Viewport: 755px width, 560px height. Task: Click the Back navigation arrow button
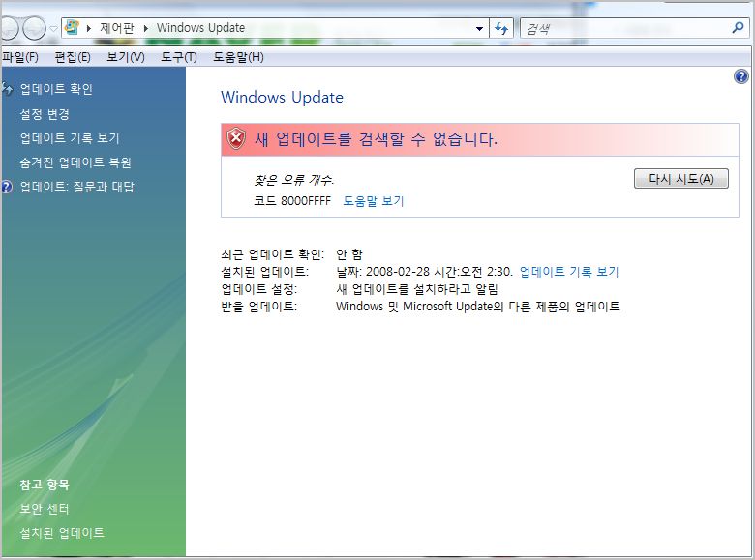coord(8,28)
